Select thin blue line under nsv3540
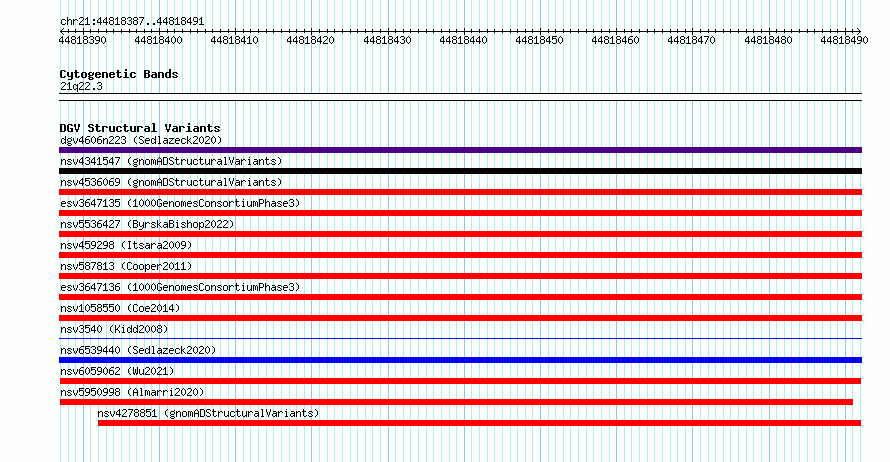 (x=460, y=339)
